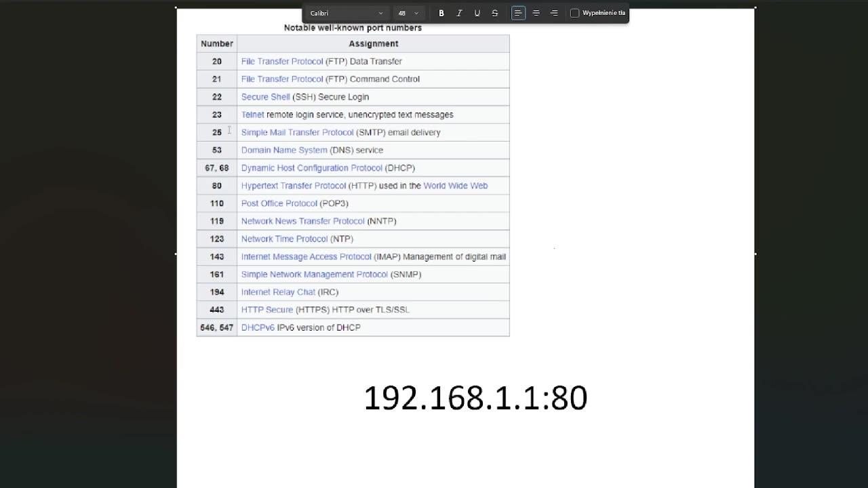Select port number 119 cell

pyautogui.click(x=217, y=221)
